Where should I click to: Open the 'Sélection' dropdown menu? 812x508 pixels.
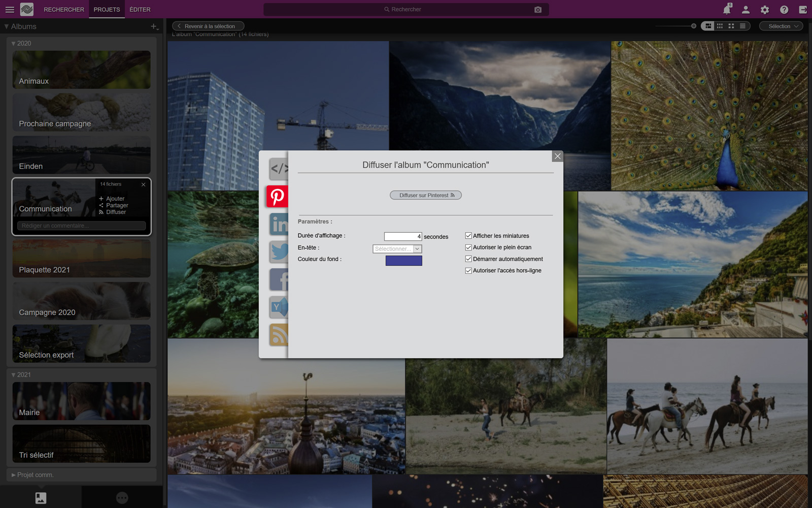tap(781, 25)
